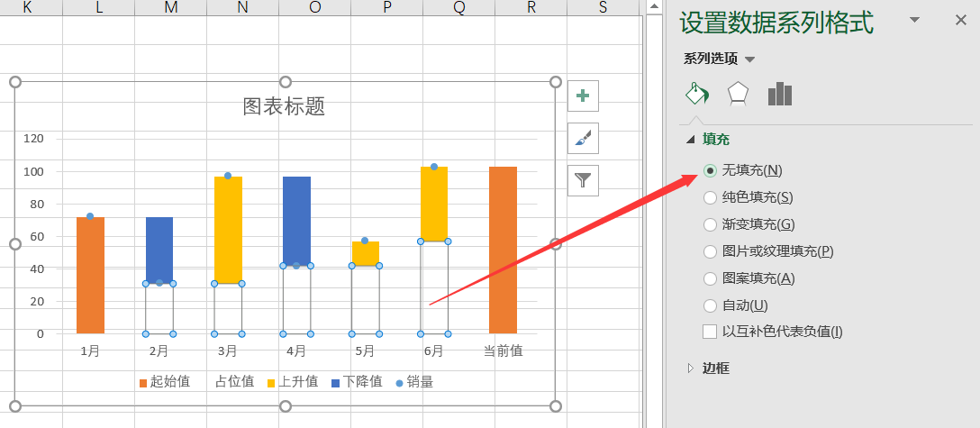Select column header M
Screen dimensions: 980x428
coord(170,7)
